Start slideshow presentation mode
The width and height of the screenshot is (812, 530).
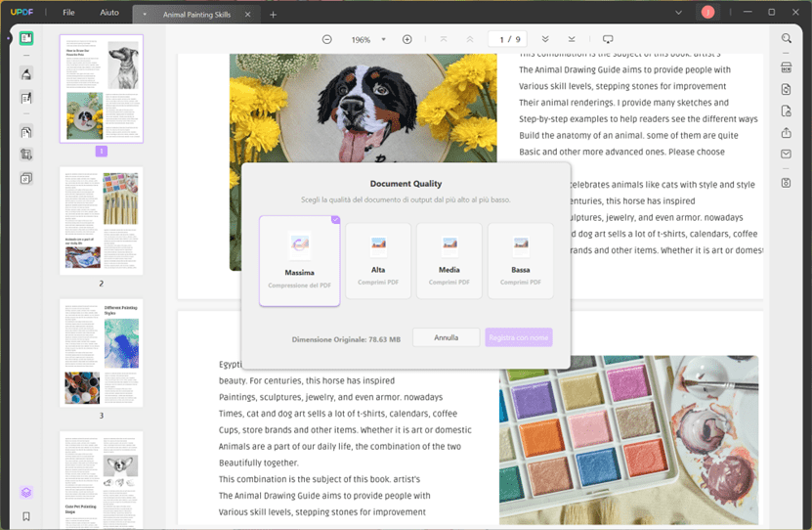[x=608, y=39]
